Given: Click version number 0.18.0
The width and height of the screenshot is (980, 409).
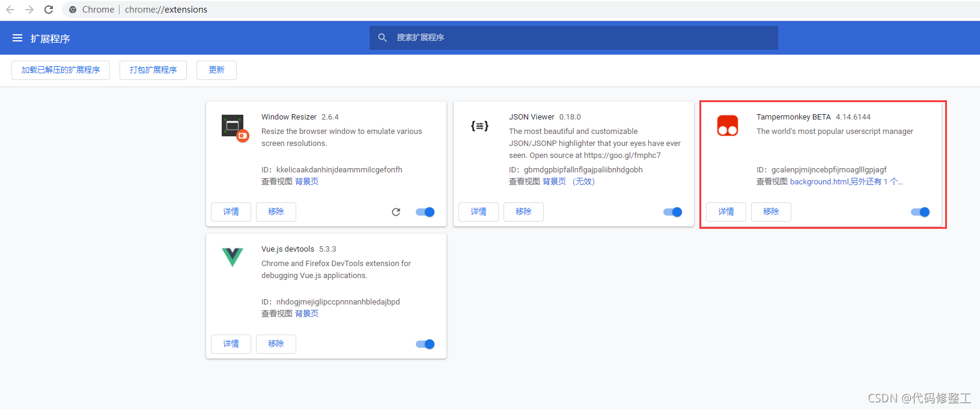Looking at the screenshot, I should click(x=570, y=117).
